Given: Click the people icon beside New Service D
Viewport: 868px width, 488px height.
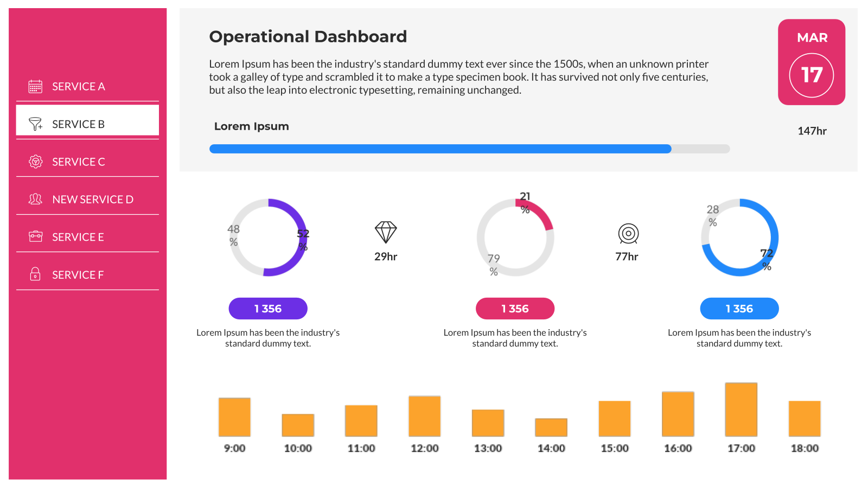Looking at the screenshot, I should [x=35, y=199].
